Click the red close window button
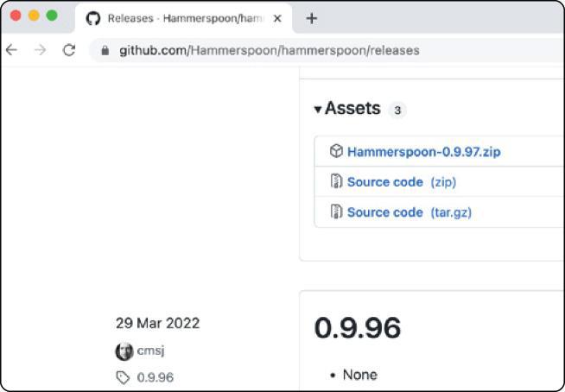Image resolution: width=565 pixels, height=392 pixels. tap(16, 16)
